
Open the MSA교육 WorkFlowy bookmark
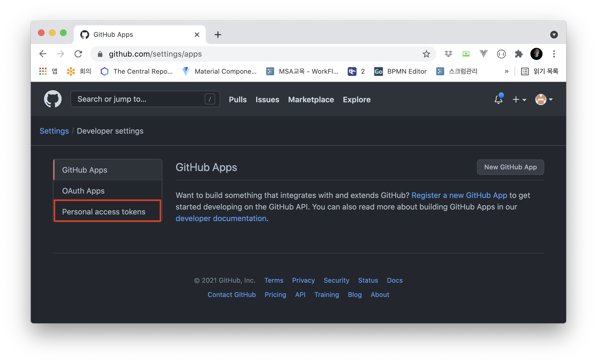click(302, 71)
